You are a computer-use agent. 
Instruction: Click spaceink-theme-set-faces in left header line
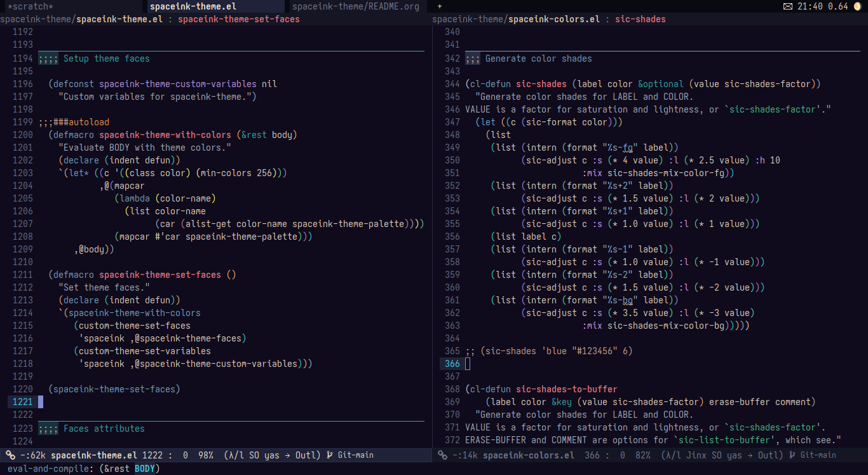click(x=239, y=19)
